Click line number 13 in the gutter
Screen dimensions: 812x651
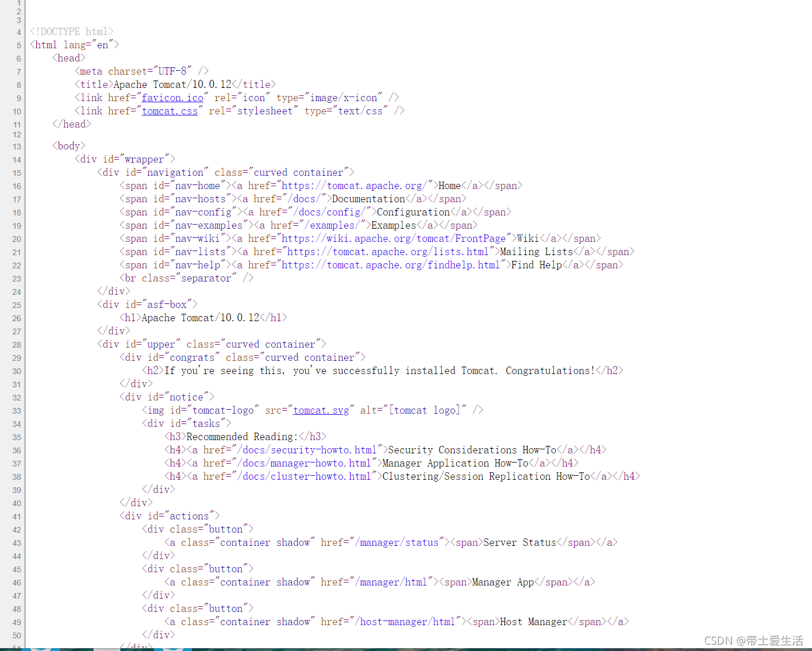point(17,147)
